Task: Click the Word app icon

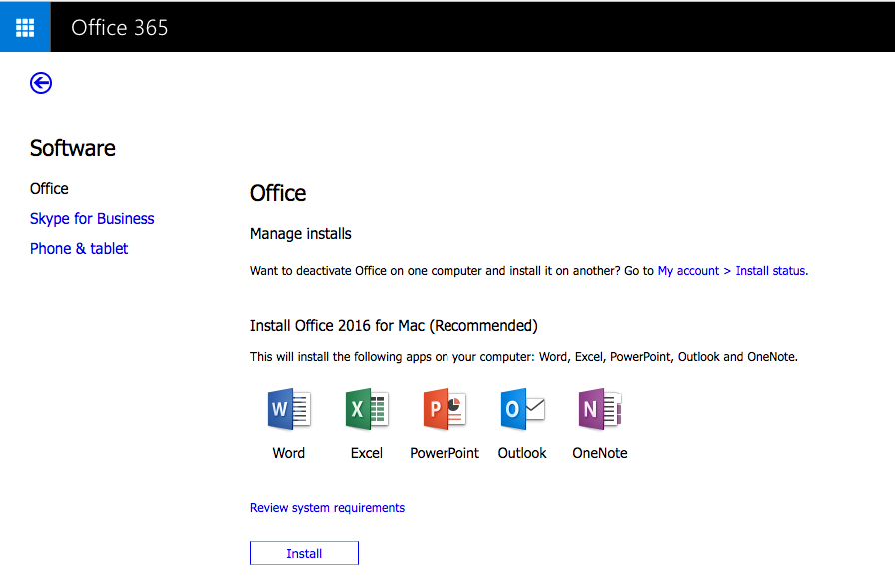Action: [x=289, y=409]
